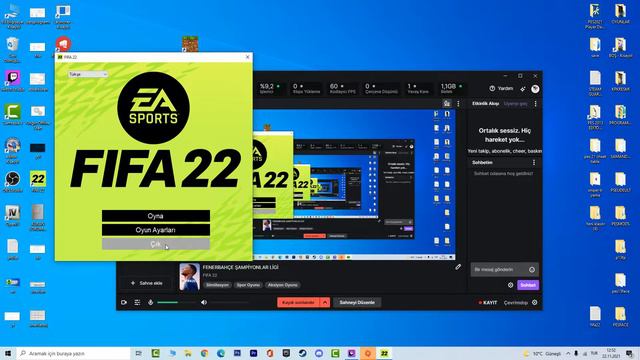Click the Spor Oyunu stream tag
This screenshot has height=360, width=640.
[248, 285]
